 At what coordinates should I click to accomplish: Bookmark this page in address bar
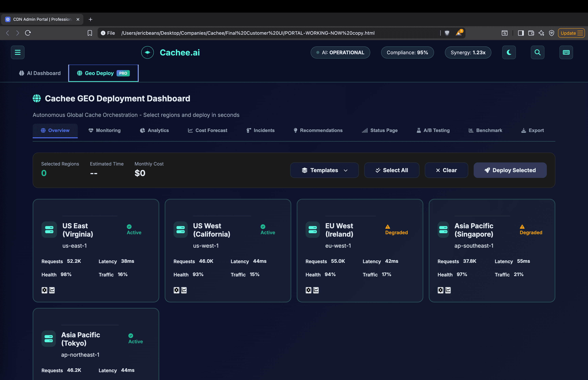90,33
